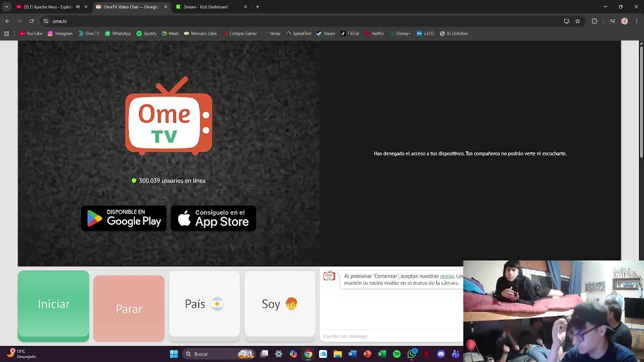Open the Venex bookmark
Image resolution: width=644 pixels, height=362 pixels.
(x=272, y=34)
